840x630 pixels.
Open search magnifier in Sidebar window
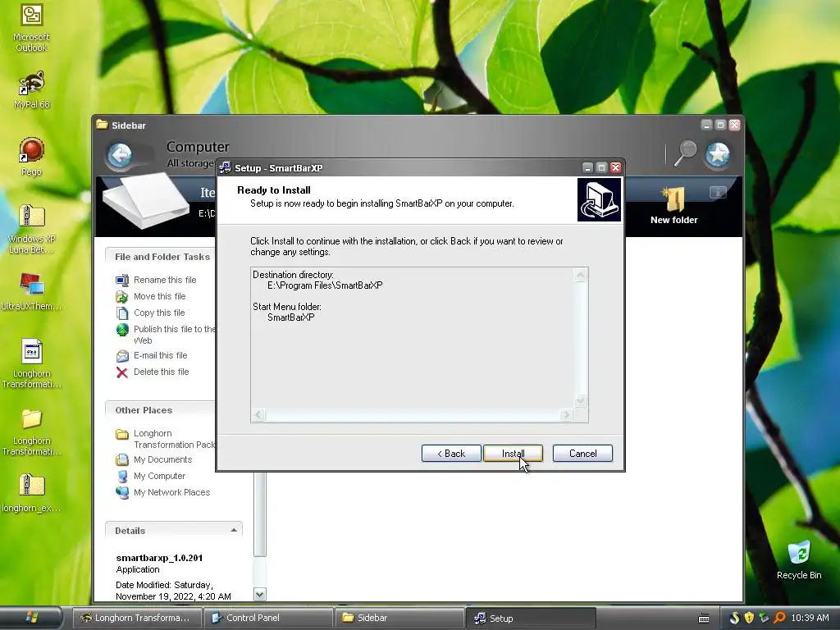tap(685, 153)
